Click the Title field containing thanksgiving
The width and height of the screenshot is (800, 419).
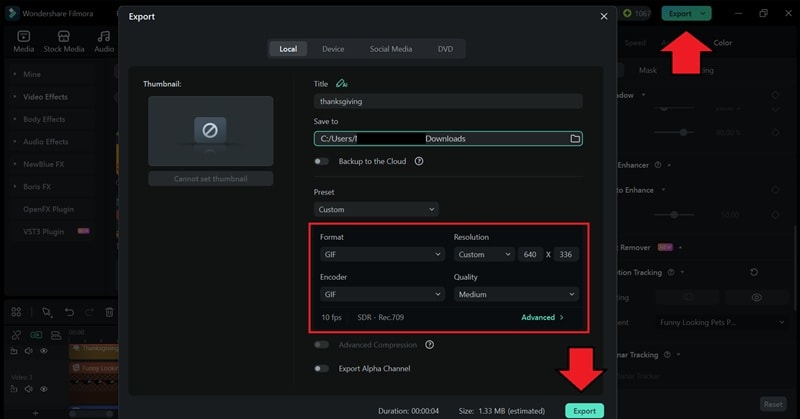(448, 101)
